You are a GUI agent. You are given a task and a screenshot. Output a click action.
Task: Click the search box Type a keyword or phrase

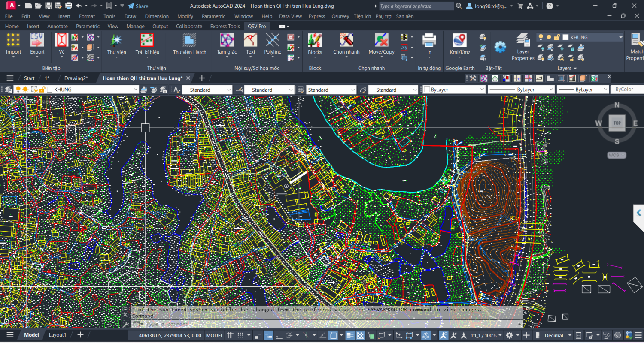416,6
